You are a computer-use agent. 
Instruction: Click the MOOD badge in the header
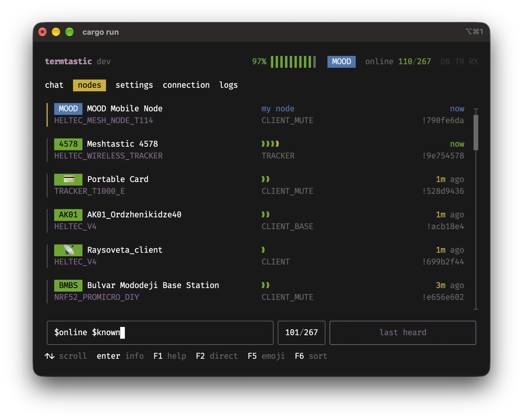tap(342, 62)
